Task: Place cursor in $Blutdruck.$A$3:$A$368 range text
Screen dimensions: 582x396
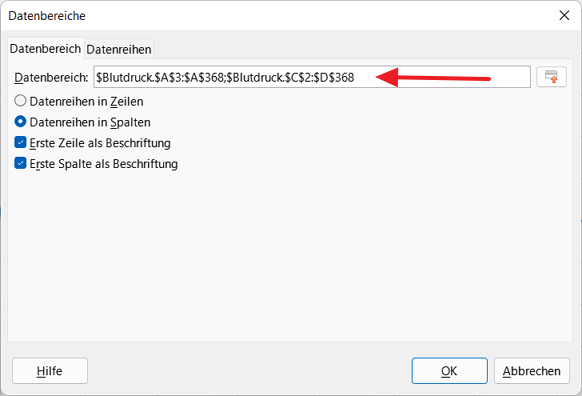Action: point(160,78)
